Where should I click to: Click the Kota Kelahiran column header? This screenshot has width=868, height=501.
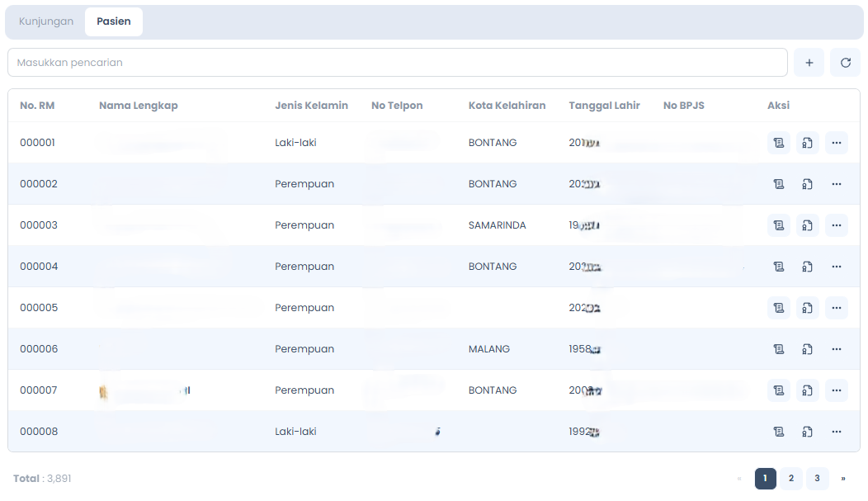point(507,106)
